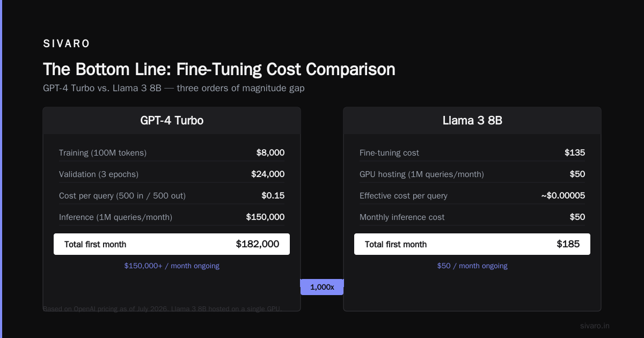Click the Fine-tuning cost $135 row
Screen dimensions: 644x338
[472, 153]
